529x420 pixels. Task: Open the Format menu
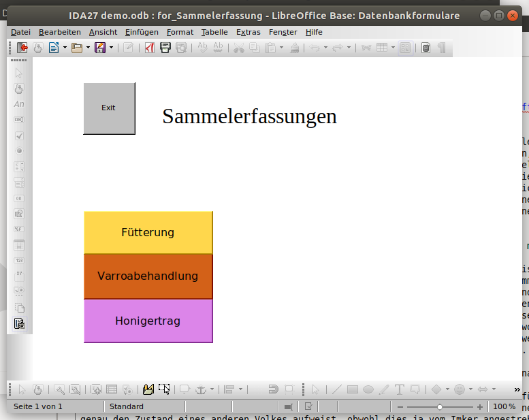pyautogui.click(x=180, y=32)
